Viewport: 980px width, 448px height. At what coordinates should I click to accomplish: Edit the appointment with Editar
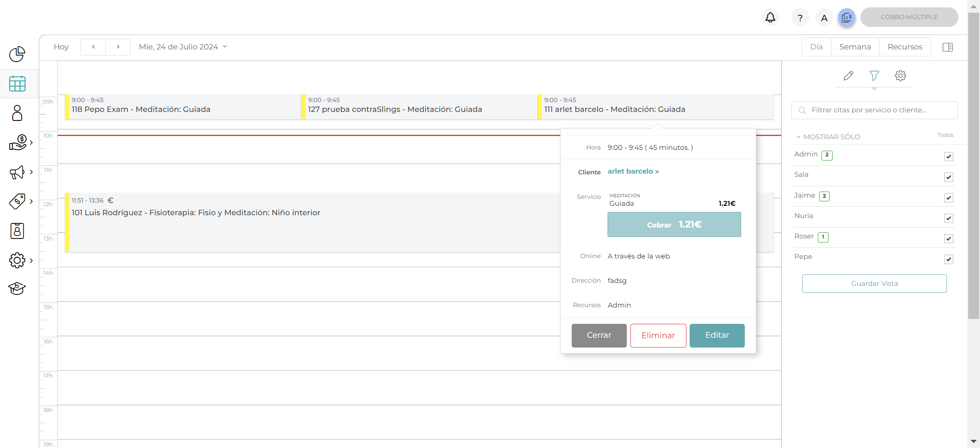[x=717, y=335]
